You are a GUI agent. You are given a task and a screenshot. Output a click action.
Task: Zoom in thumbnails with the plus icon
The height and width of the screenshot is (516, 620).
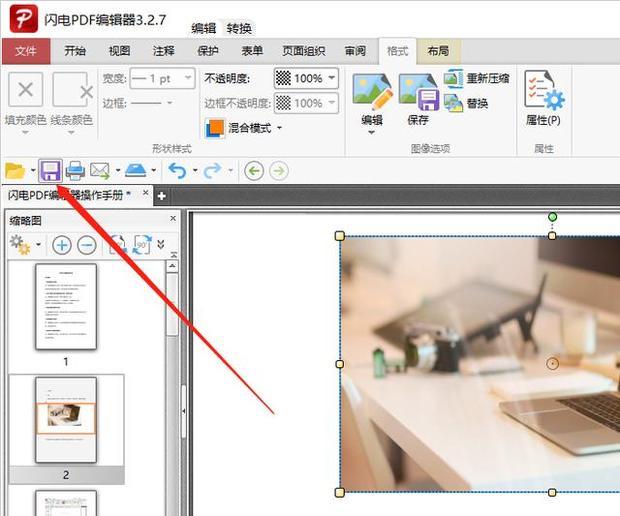(62, 245)
